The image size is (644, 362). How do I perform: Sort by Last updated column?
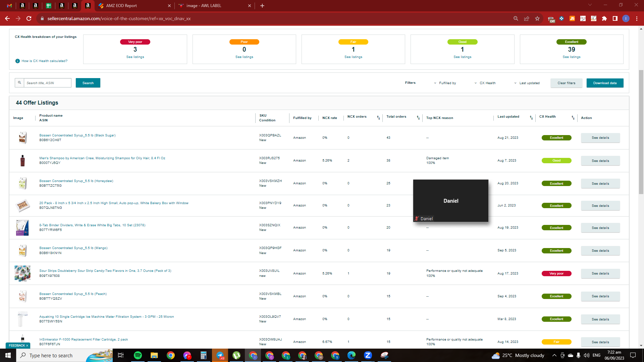click(531, 118)
